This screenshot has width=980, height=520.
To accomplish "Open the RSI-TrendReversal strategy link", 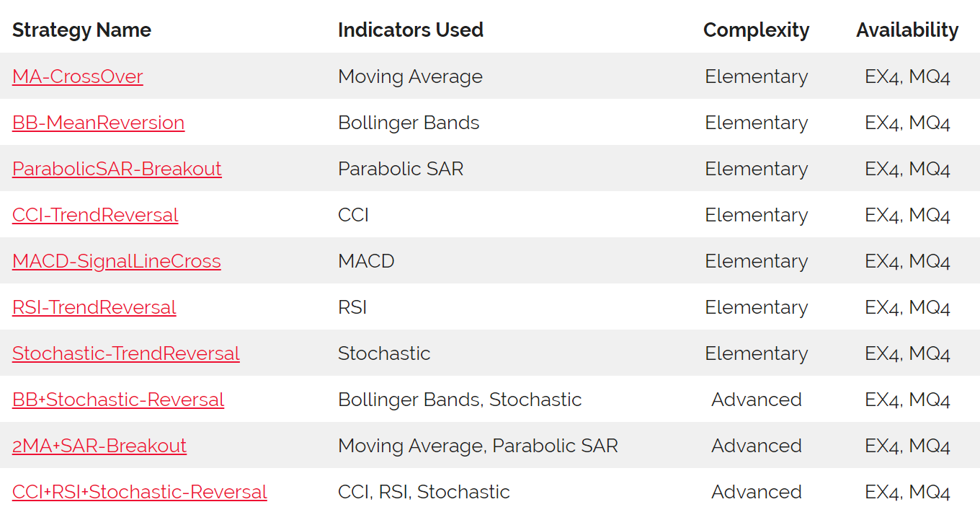I will pyautogui.click(x=94, y=307).
